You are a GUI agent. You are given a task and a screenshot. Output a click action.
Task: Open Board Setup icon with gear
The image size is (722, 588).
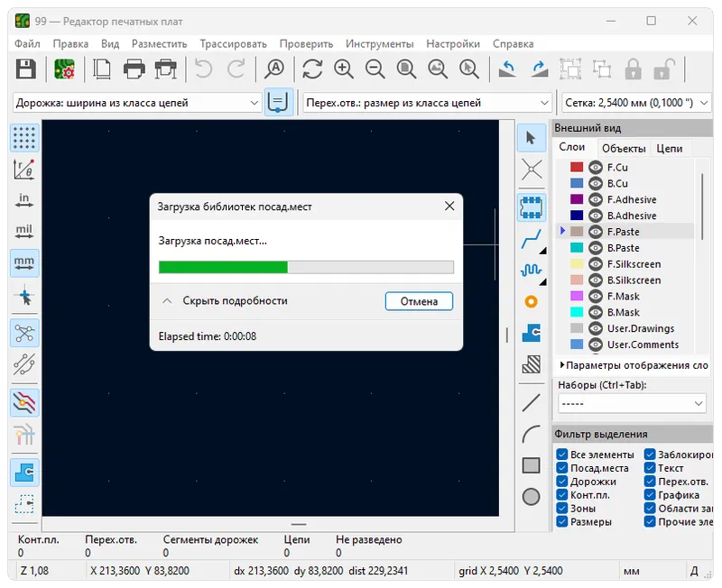coord(64,69)
